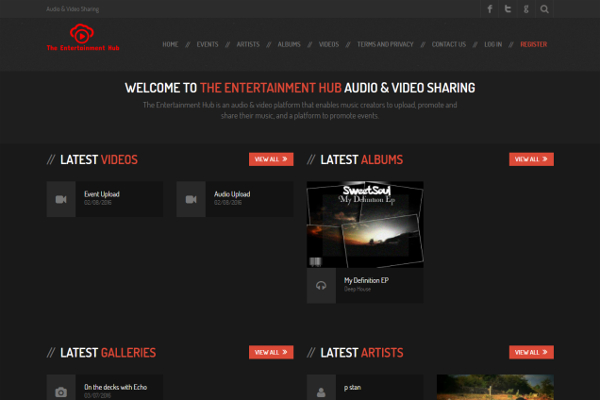The image size is (600, 400).
Task: Click the video camera icon beside Audio Upload
Action: 191,199
